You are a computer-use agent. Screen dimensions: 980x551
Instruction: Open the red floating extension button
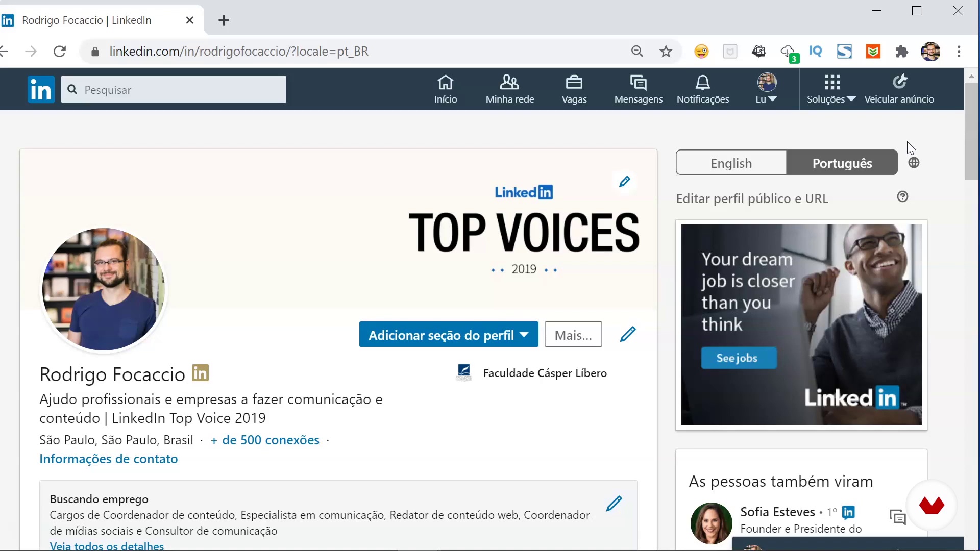[x=932, y=506]
